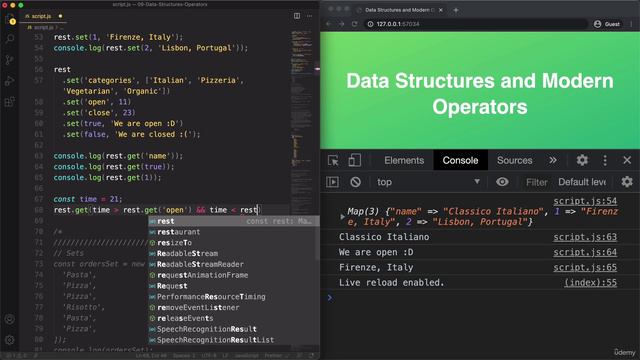Select the 'ReadableStream' autocomplete suggestion
This screenshot has width=640, height=360.
233,253
